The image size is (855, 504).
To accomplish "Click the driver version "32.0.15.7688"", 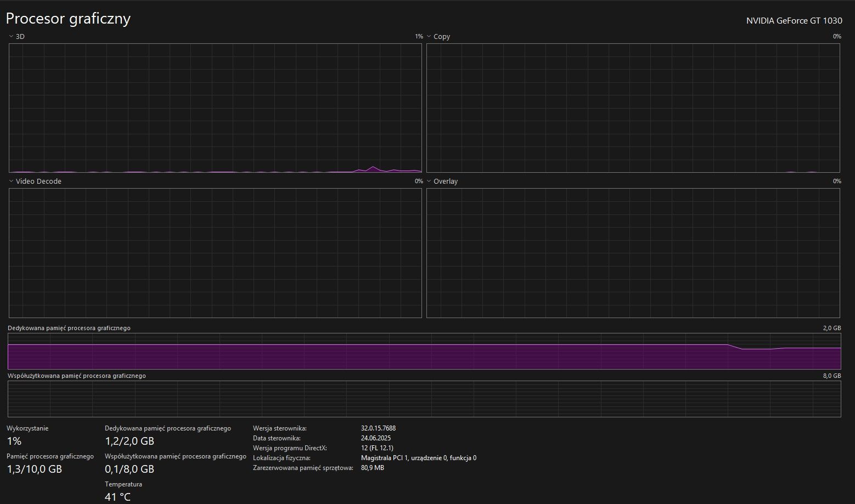I will 378,428.
